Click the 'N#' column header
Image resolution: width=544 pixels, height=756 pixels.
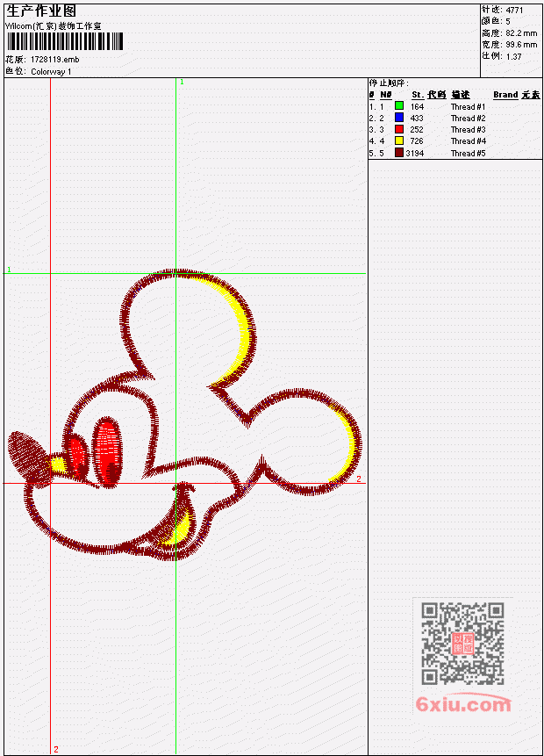[x=386, y=95]
